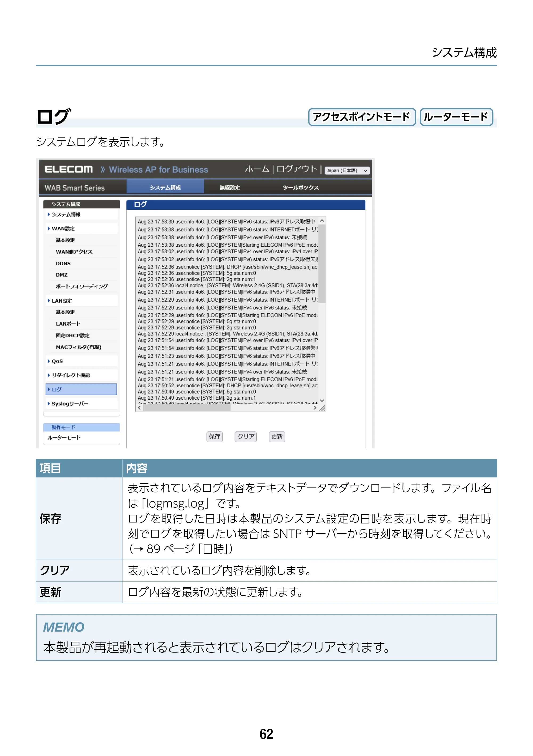This screenshot has height=756, width=533.
Task: Click the ホーム link in the header
Action: tap(257, 169)
